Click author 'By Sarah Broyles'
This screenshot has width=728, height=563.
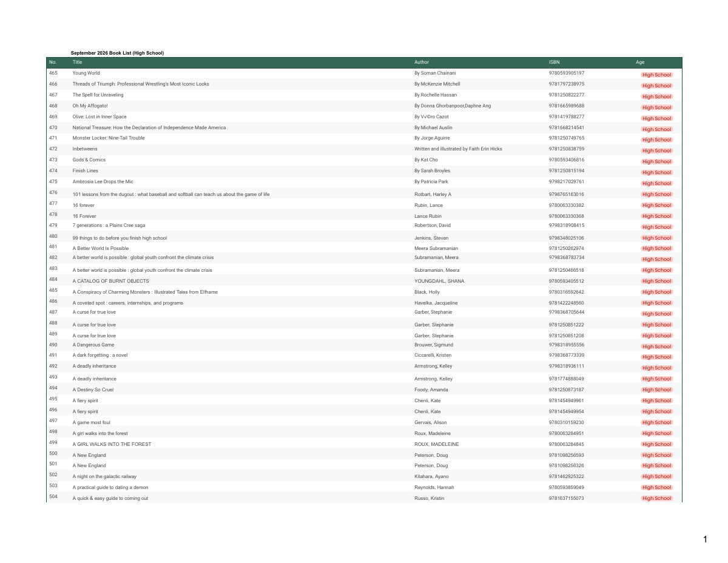pyautogui.click(x=433, y=170)
